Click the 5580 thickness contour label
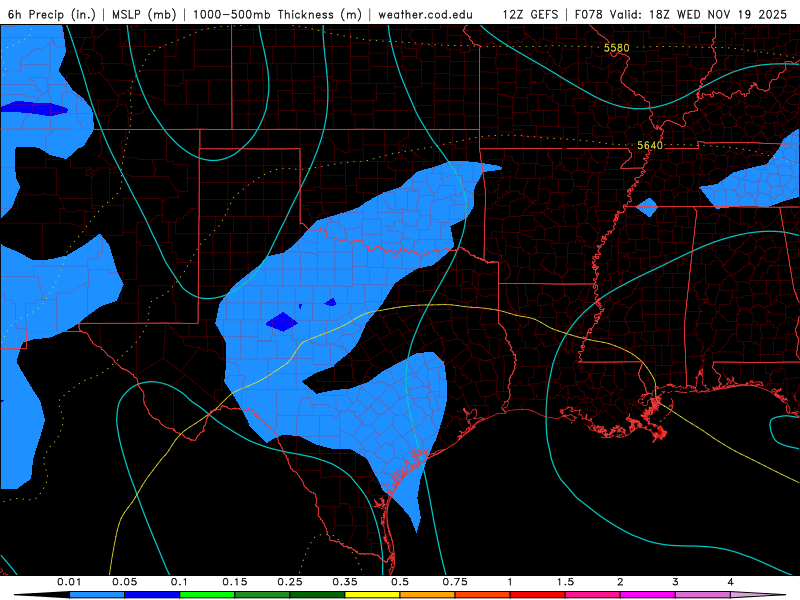 tap(616, 48)
